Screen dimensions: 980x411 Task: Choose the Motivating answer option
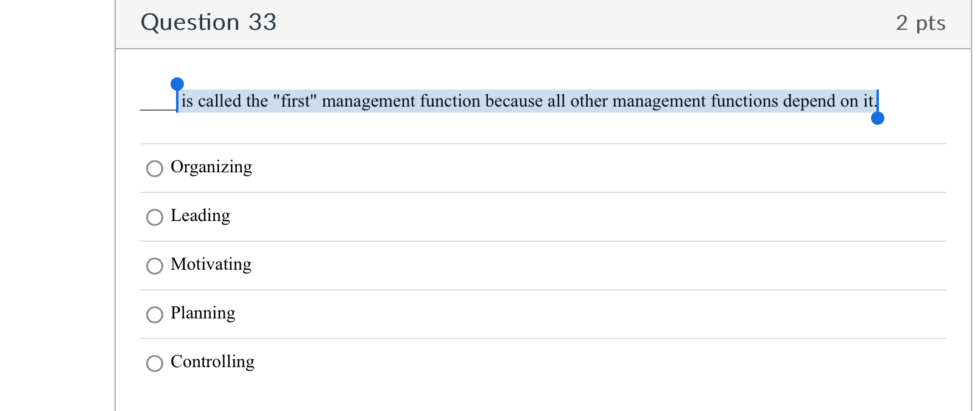(155, 266)
